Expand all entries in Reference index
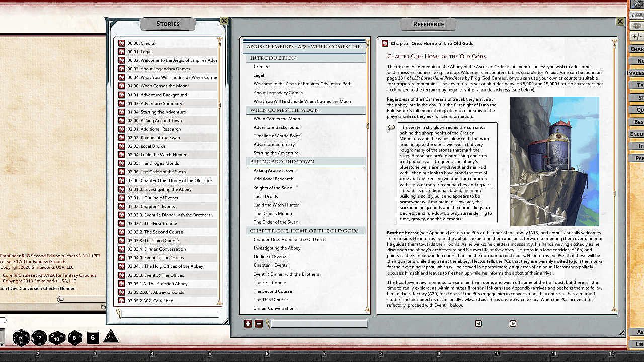 248,324
